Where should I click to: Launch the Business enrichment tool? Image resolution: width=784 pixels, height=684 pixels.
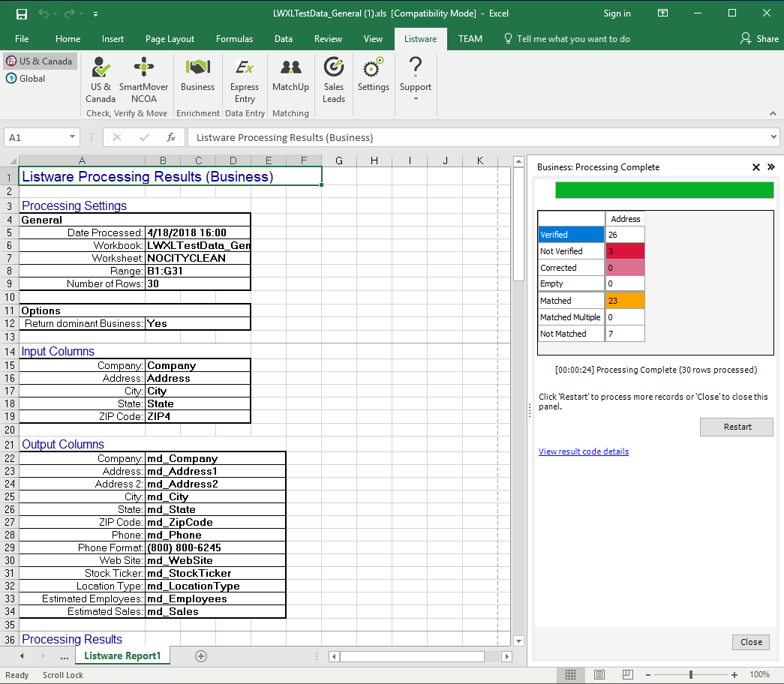coord(197,75)
